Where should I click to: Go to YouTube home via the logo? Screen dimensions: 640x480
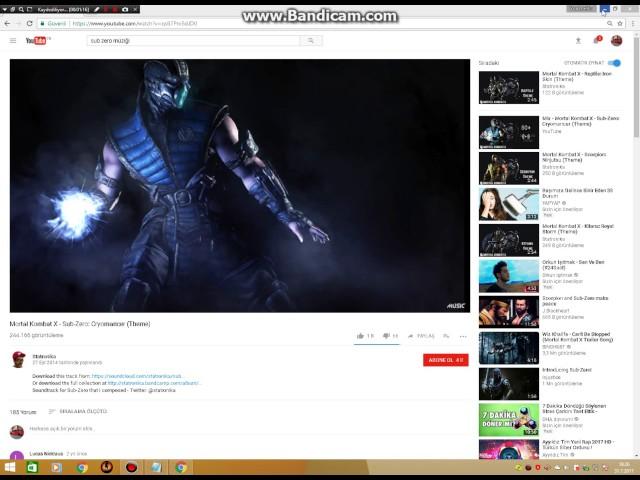37,40
